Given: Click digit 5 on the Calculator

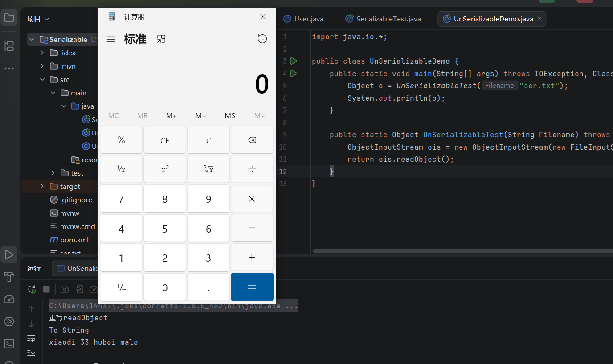Looking at the screenshot, I should (165, 228).
